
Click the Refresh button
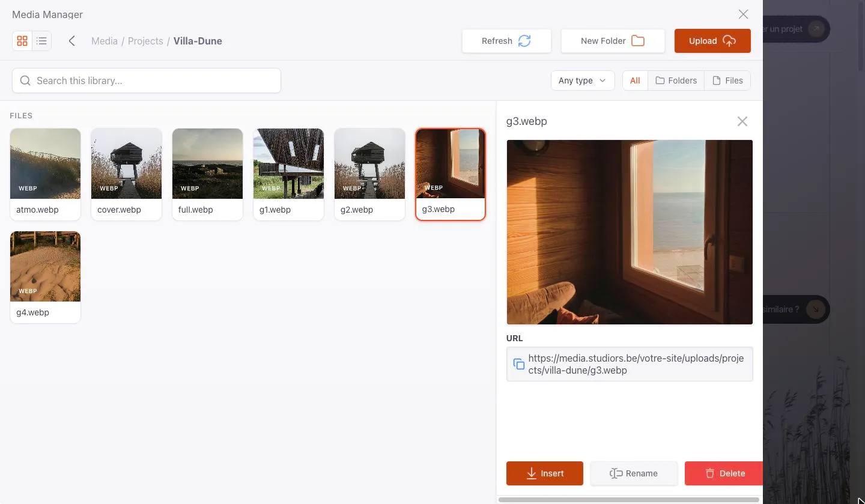pyautogui.click(x=506, y=41)
